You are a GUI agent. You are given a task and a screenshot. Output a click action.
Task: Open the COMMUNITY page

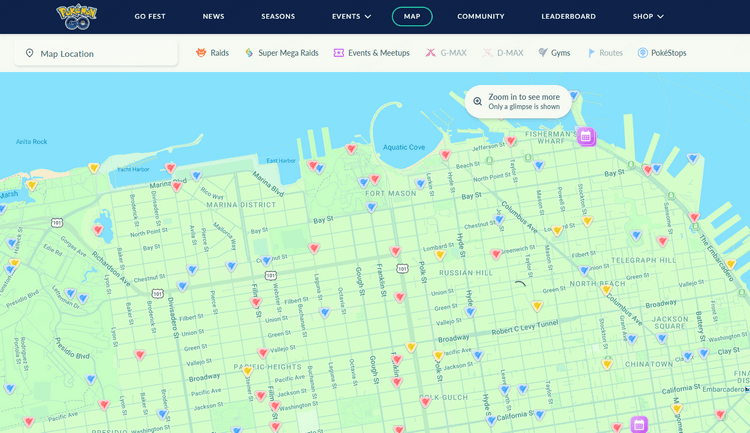[x=481, y=16]
